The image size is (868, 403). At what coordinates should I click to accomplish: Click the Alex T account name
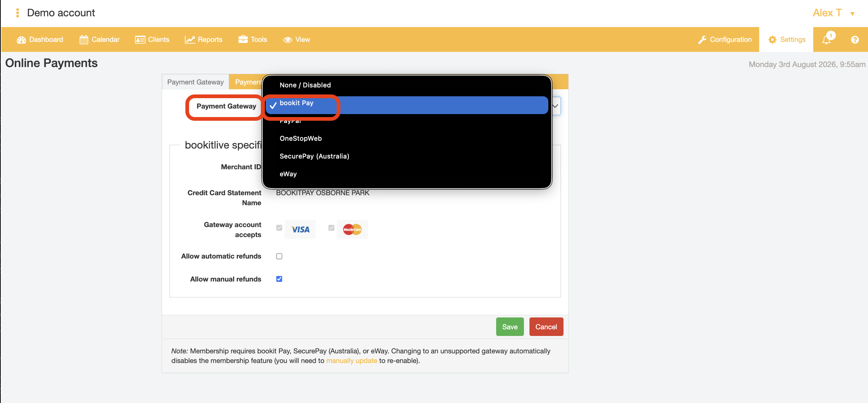(827, 13)
